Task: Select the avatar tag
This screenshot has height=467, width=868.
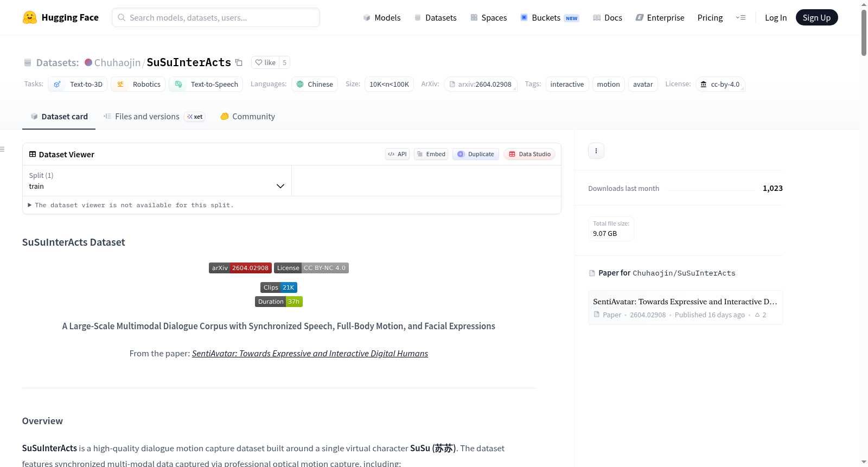Action: pyautogui.click(x=643, y=84)
